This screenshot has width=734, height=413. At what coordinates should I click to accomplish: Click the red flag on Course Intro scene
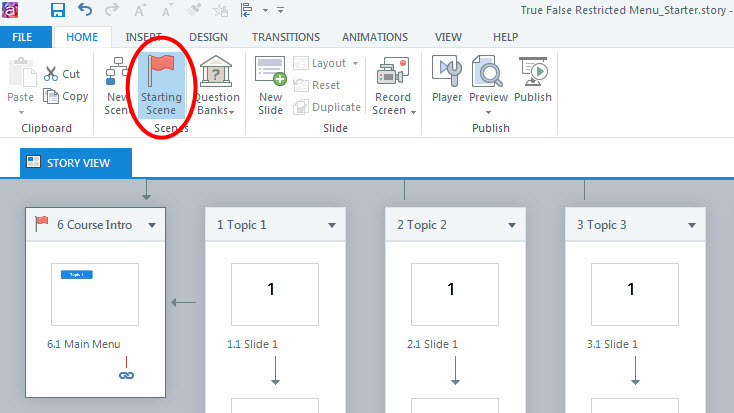(x=42, y=223)
